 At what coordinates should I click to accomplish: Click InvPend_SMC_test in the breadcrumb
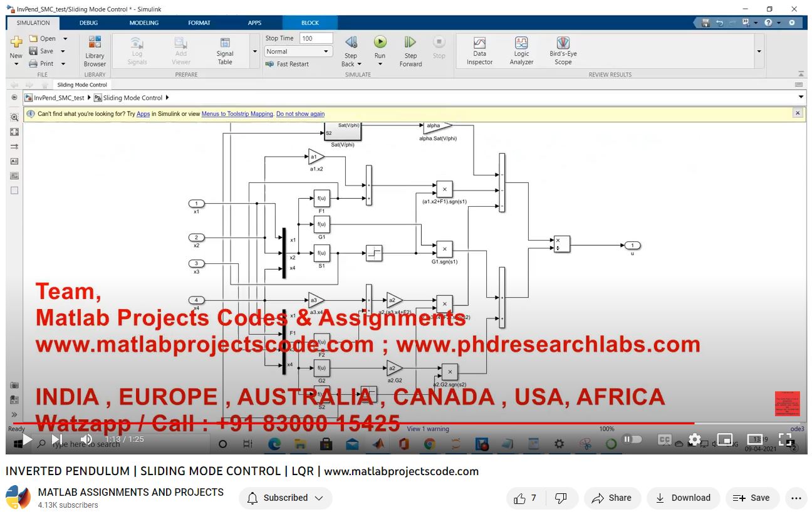59,98
